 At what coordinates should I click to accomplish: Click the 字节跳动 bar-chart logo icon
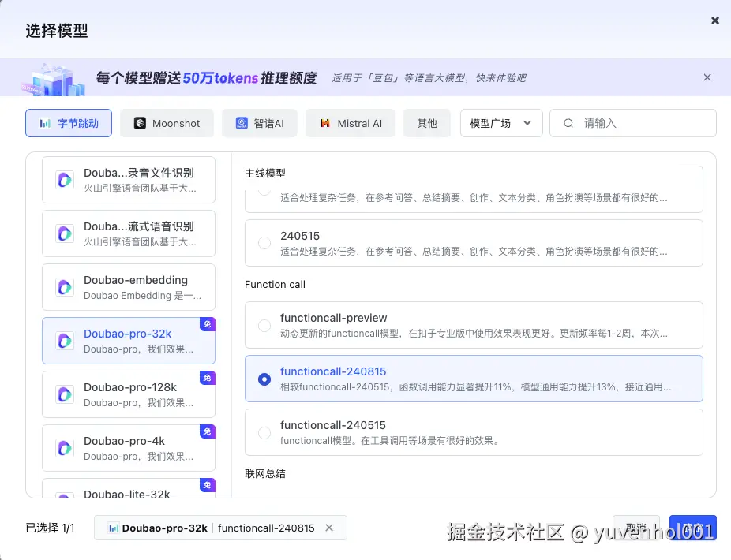pos(45,123)
